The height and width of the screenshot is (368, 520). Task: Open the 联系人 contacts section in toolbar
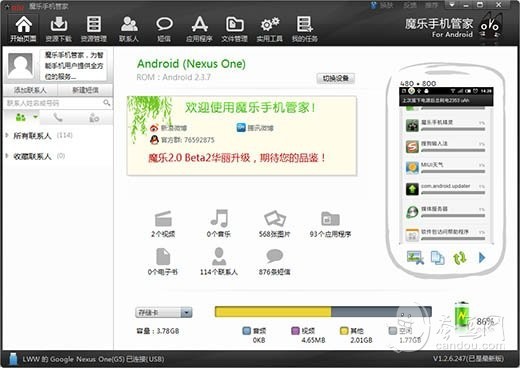point(129,29)
